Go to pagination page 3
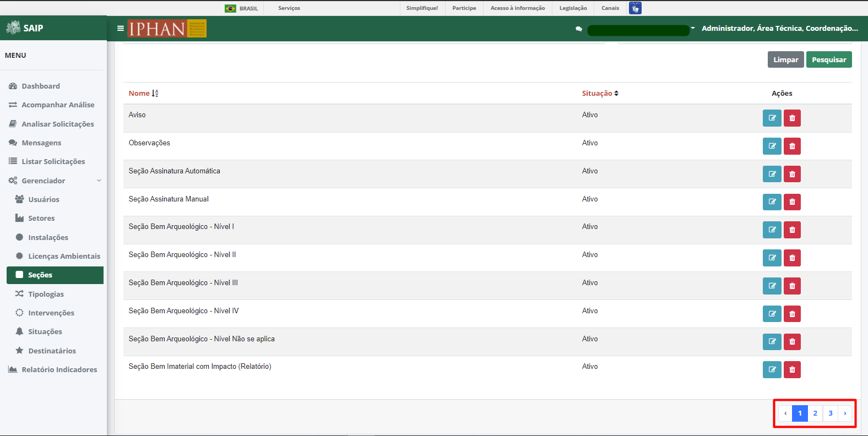 pos(831,413)
